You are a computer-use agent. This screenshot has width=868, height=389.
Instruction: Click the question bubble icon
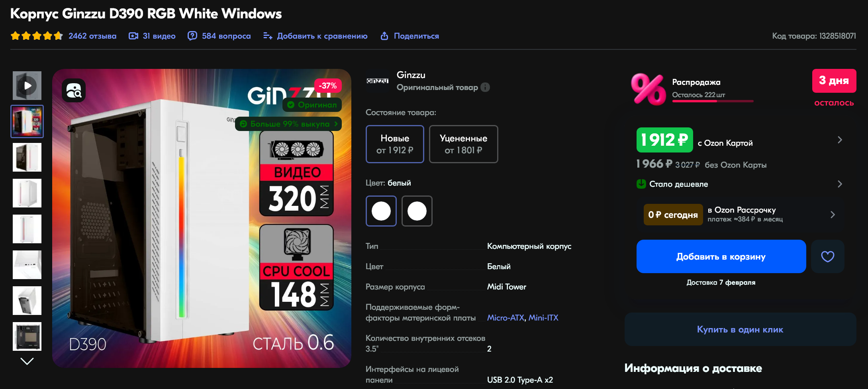pos(192,36)
